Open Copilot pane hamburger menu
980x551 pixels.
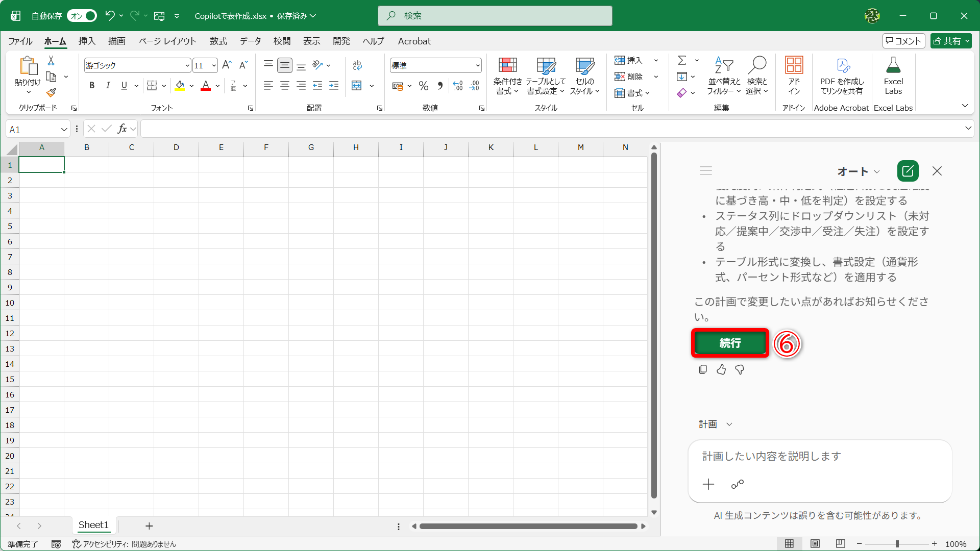coord(706,171)
